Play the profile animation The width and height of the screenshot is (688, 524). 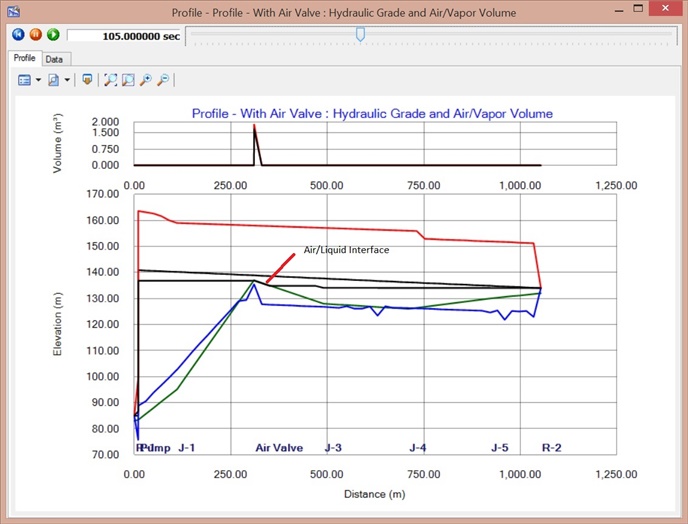pos(53,35)
